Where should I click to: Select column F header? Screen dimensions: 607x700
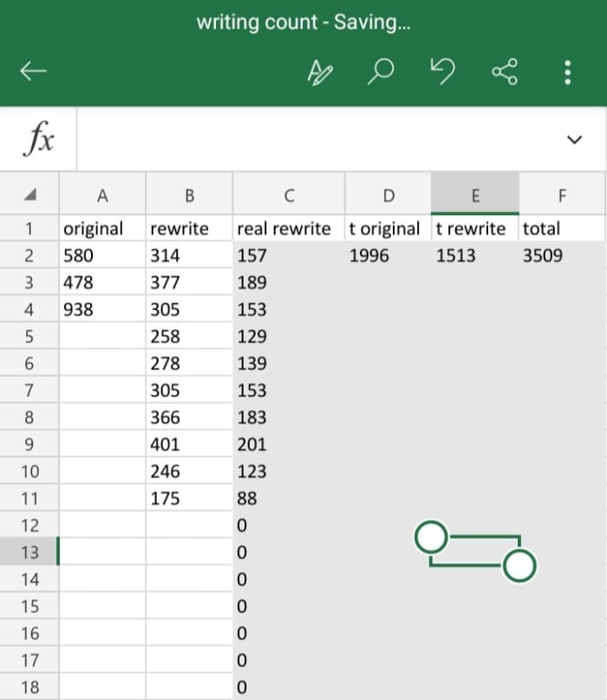[562, 194]
